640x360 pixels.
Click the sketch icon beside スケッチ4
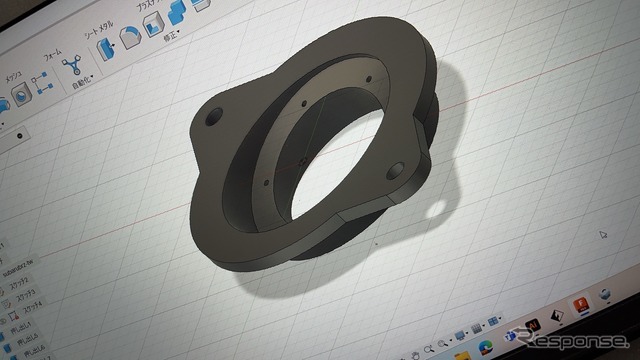pos(14,316)
